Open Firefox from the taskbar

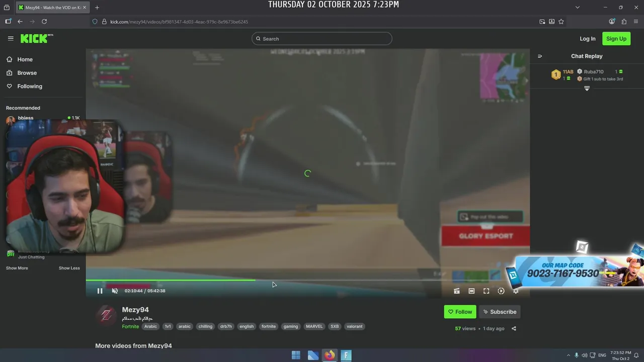point(330,355)
